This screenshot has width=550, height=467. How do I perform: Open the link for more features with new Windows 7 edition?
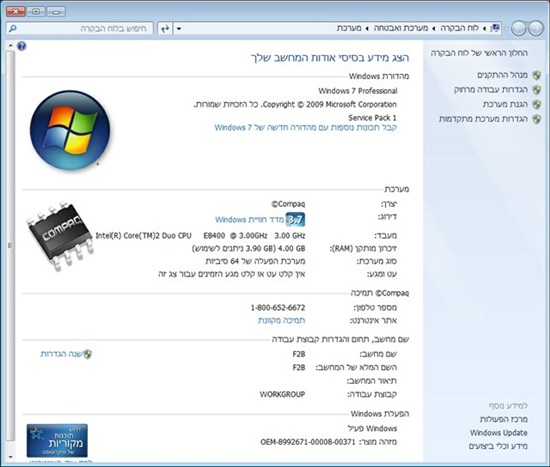(306, 127)
